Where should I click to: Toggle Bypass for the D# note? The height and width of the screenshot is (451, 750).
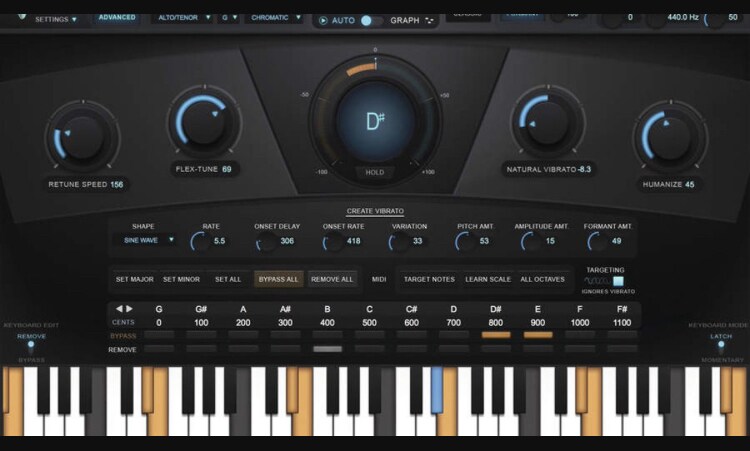[496, 335]
